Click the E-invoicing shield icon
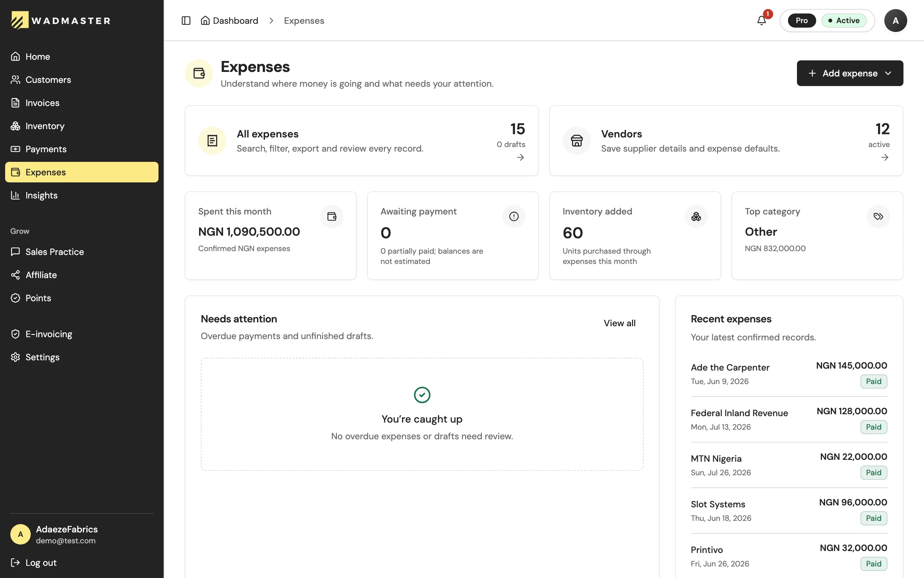924x578 pixels. 15,334
